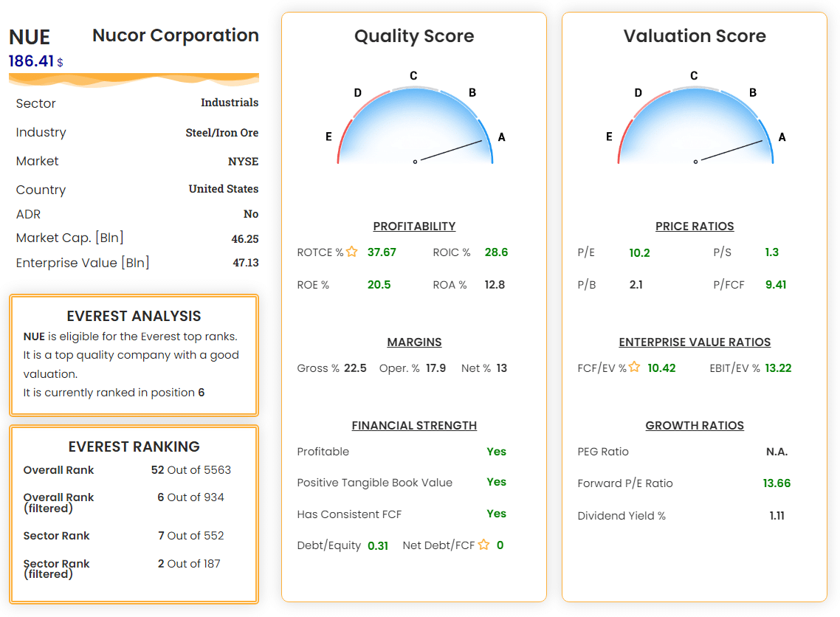Click the bold NUE ticker in Everest Analysis
This screenshot has width=840, height=617.
(x=34, y=337)
